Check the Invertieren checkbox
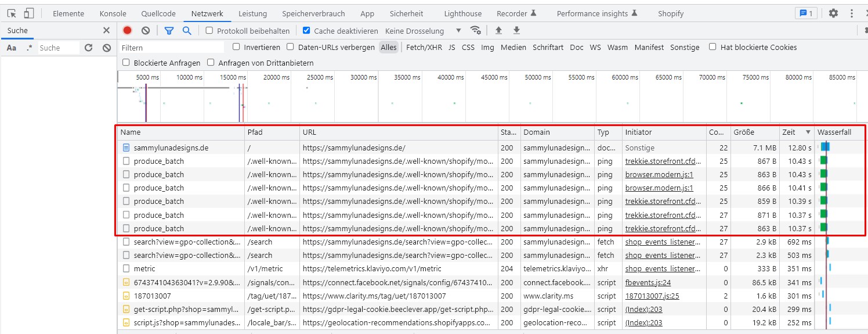Screen dimensions: 868x334 (x=236, y=47)
